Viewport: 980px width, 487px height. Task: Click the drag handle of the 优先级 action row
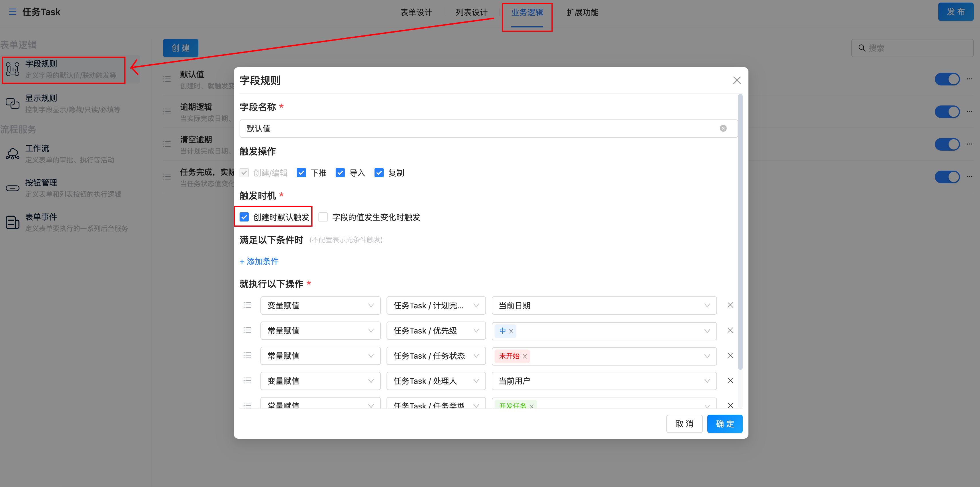click(247, 330)
